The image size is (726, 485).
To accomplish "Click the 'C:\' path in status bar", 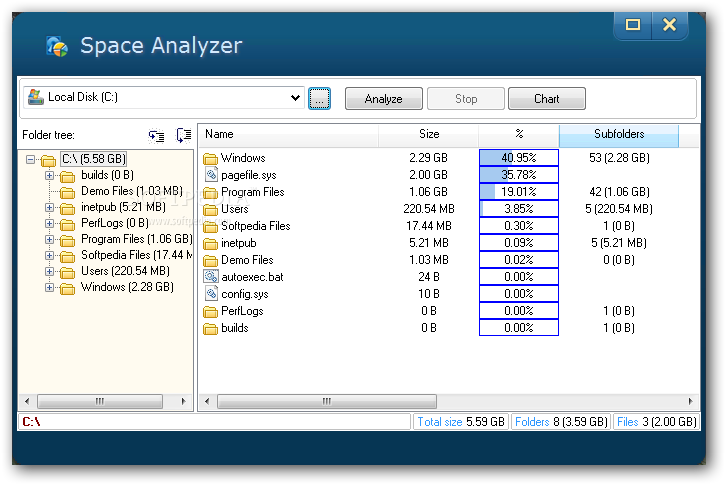I will coord(31,422).
